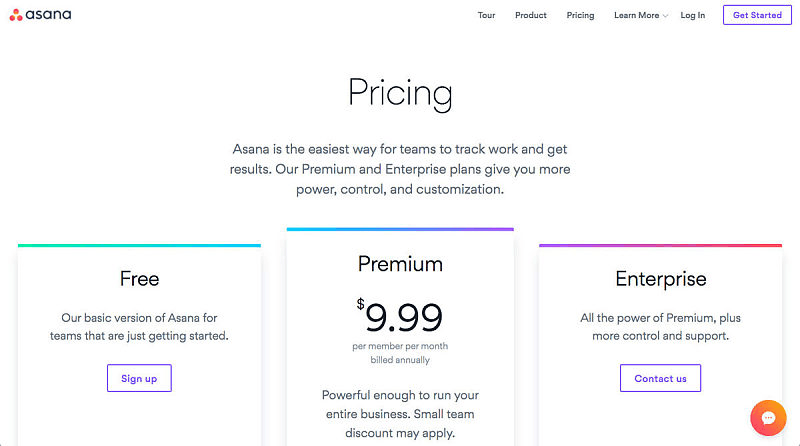This screenshot has width=800, height=446.
Task: Click the Asana logo in the header
Action: (41, 15)
